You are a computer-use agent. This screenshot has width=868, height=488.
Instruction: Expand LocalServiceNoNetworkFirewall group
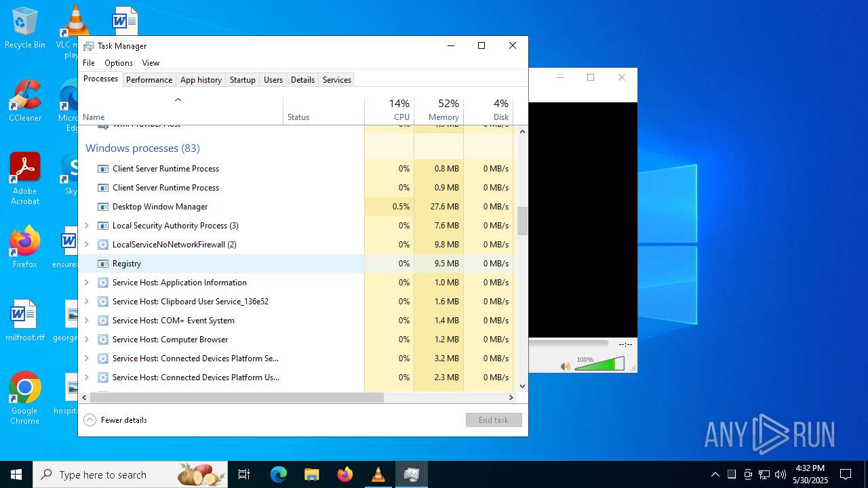(x=86, y=245)
